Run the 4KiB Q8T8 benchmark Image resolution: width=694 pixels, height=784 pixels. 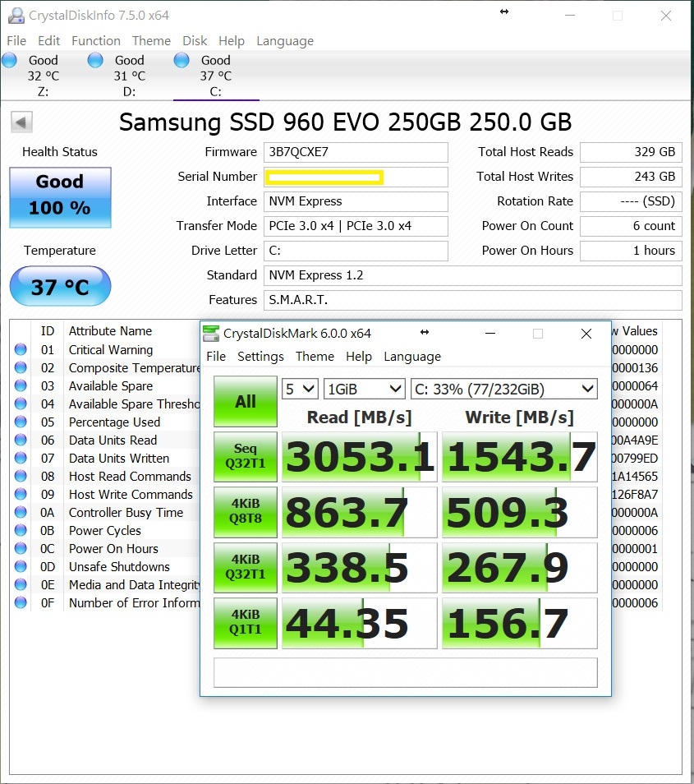coord(246,512)
